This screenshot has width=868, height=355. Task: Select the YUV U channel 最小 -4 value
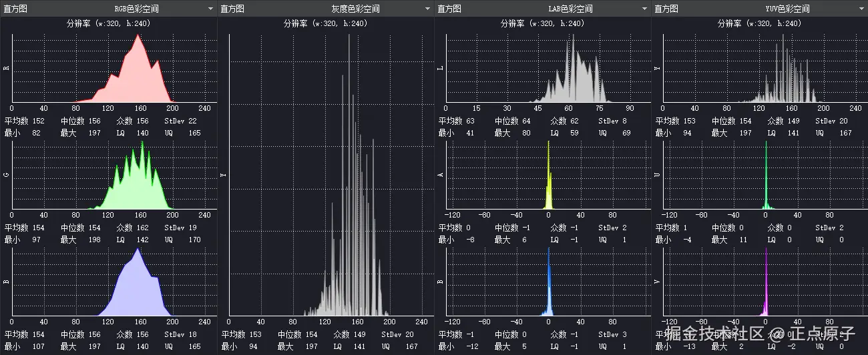pyautogui.click(x=687, y=240)
